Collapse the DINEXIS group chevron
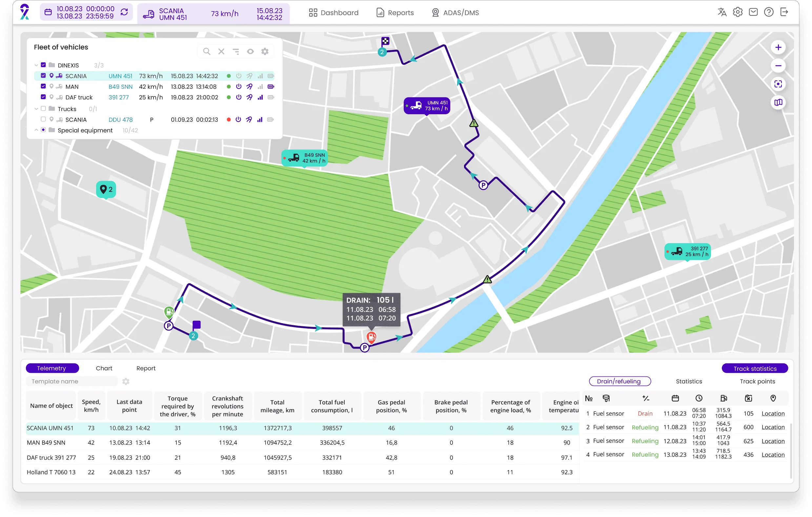The height and width of the screenshot is (517, 812). click(x=36, y=65)
